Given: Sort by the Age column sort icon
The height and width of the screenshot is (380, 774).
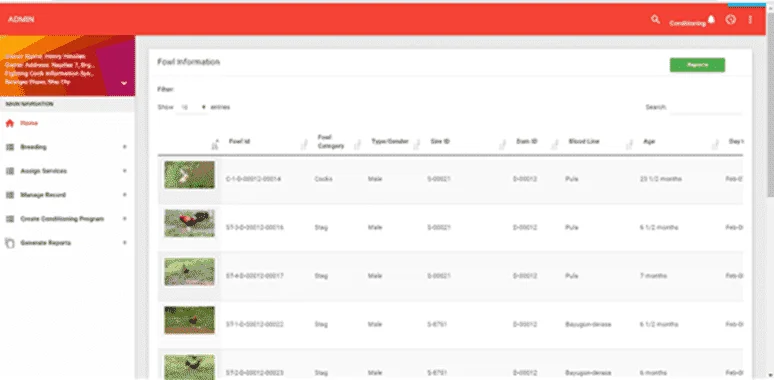Looking at the screenshot, I should tap(715, 145).
